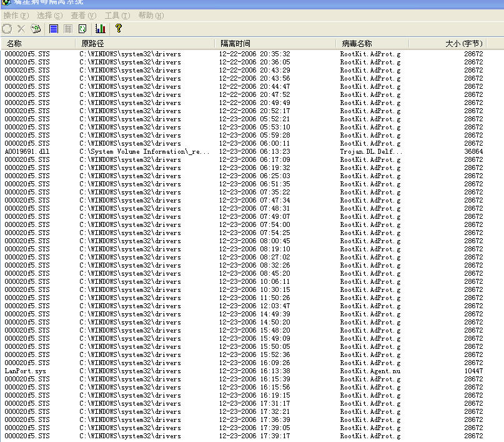
Task: Sort by the 大小(字节) column header
Action: [x=463, y=44]
